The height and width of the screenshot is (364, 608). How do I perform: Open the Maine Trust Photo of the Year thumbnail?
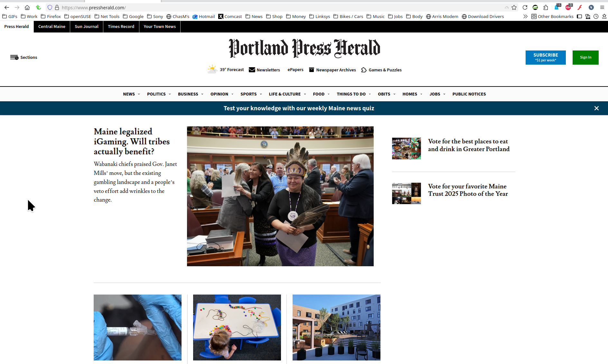(x=406, y=193)
